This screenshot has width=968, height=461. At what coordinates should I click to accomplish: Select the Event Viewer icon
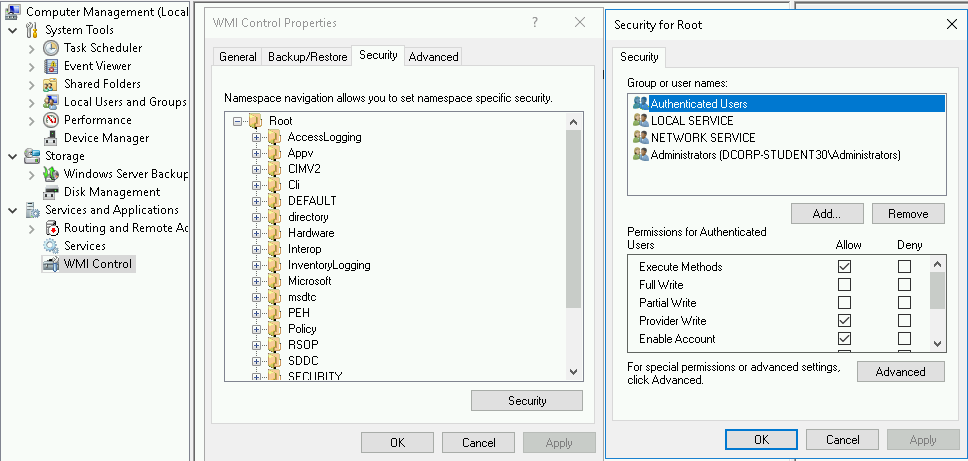51,66
